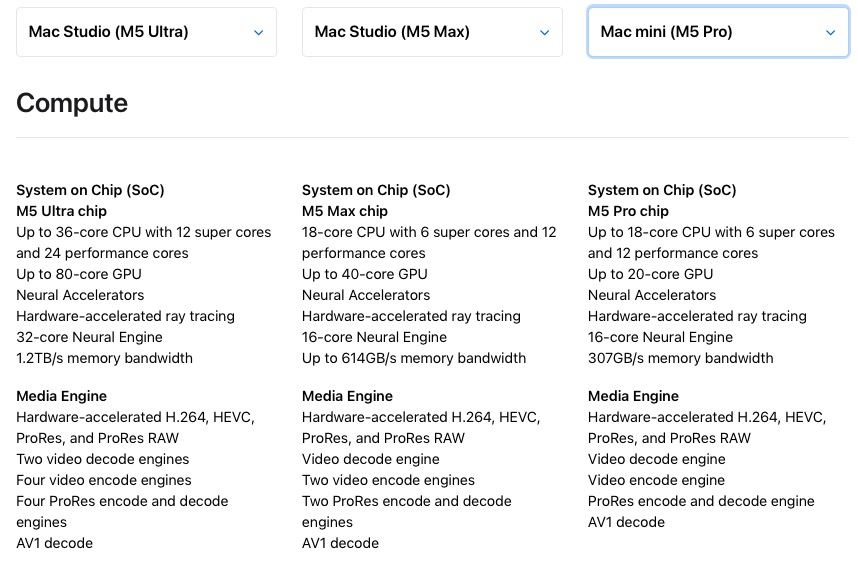Click "Hardware-accelerated ray tracing" in M5 Pro column
858x566 pixels.
click(x=697, y=316)
